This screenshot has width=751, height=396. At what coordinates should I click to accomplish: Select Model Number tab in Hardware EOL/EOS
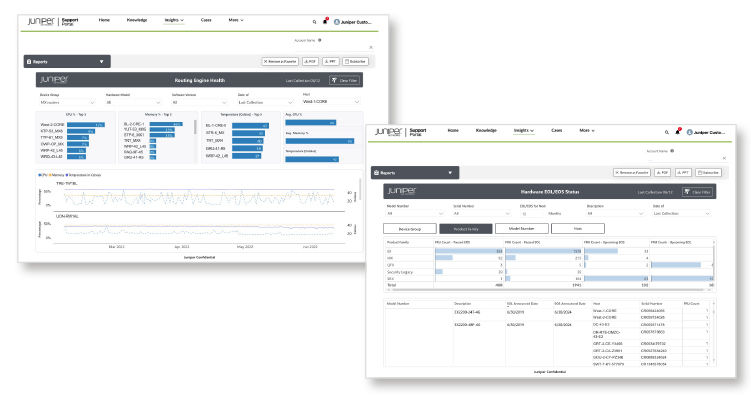[x=522, y=229]
